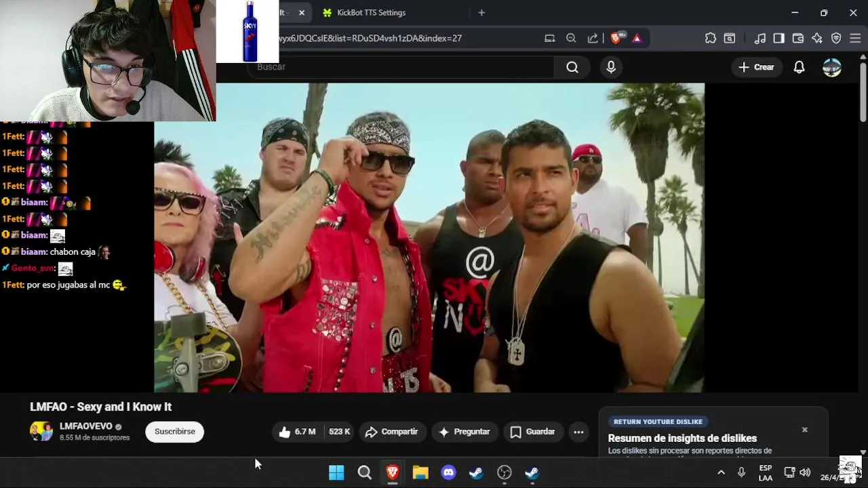The width and height of the screenshot is (868, 488).
Task: Open File Explorer from taskbar
Action: coord(420,472)
